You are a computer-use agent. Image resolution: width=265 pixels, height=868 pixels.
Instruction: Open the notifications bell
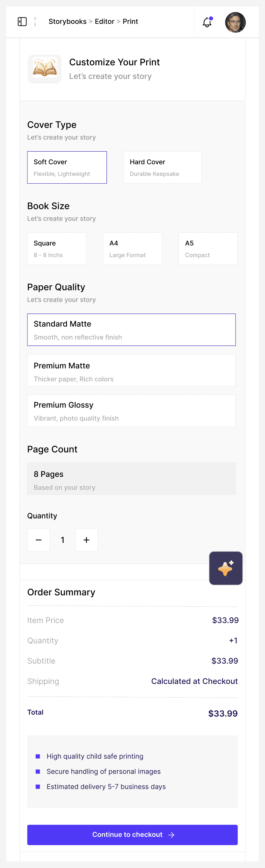pos(207,22)
